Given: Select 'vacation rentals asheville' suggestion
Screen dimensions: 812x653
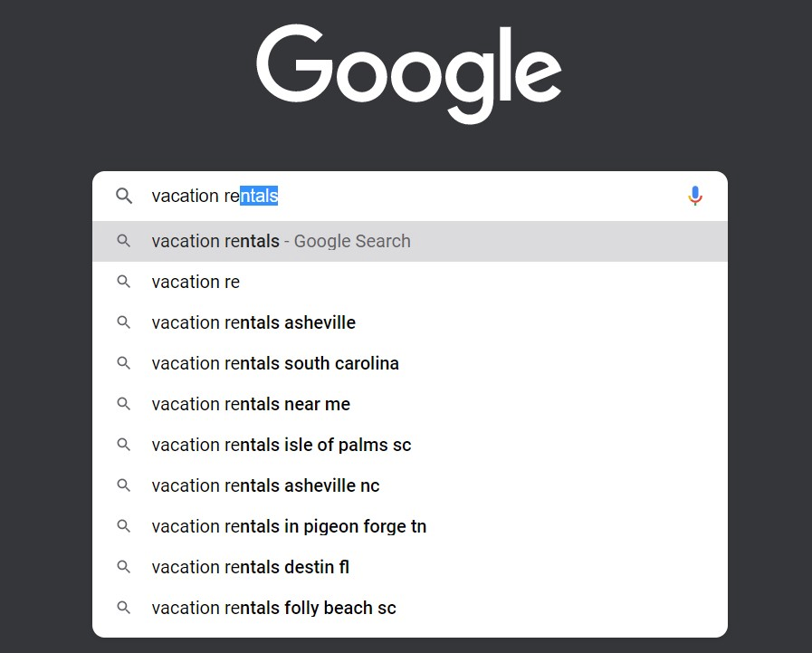Looking at the screenshot, I should pos(410,322).
